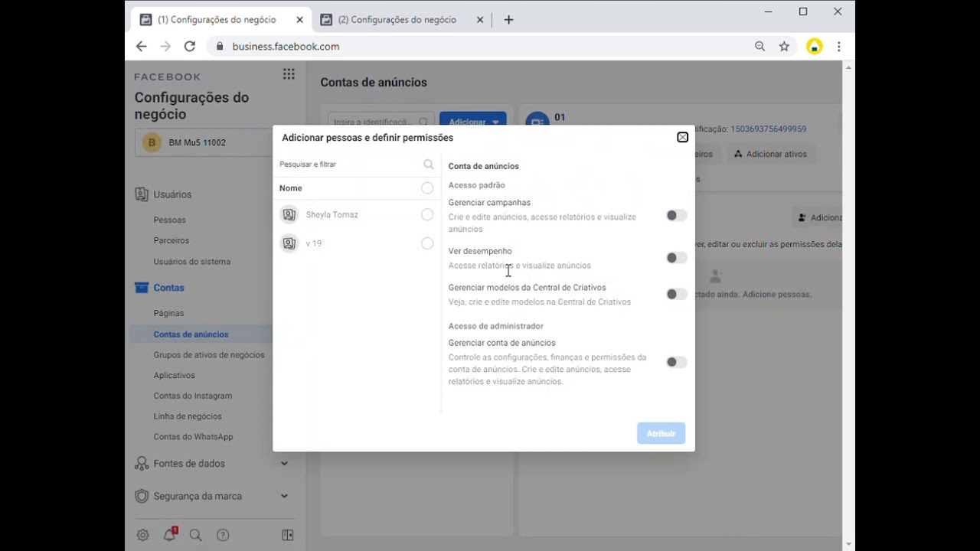980x551 pixels.
Task: Open Pessoas in sidebar
Action: (x=169, y=220)
